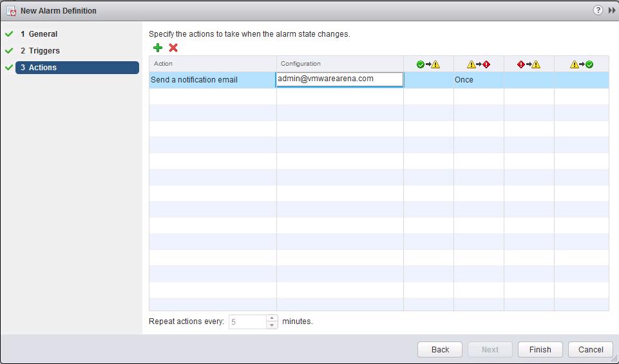Click the critical-to-warning column header icon
The image size is (619, 364).
[529, 64]
